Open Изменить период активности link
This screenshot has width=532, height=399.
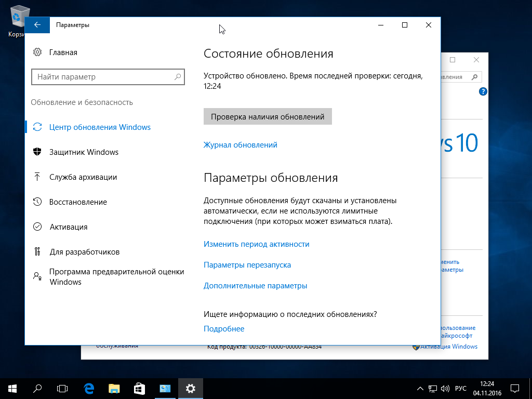[x=257, y=244]
